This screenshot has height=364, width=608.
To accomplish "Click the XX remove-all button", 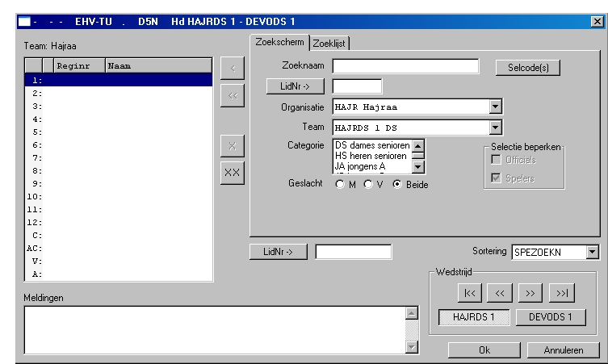I will [233, 173].
